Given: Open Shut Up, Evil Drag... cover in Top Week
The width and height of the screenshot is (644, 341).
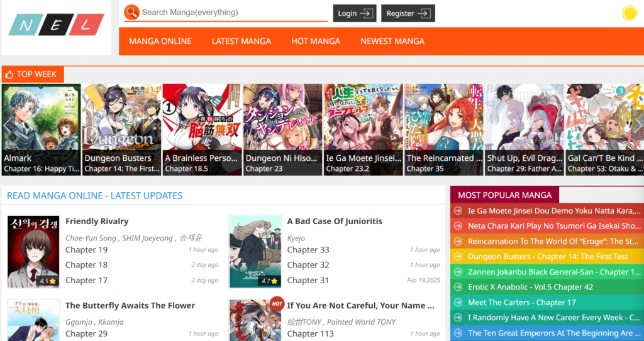Looking at the screenshot, I should pyautogui.click(x=524, y=129).
